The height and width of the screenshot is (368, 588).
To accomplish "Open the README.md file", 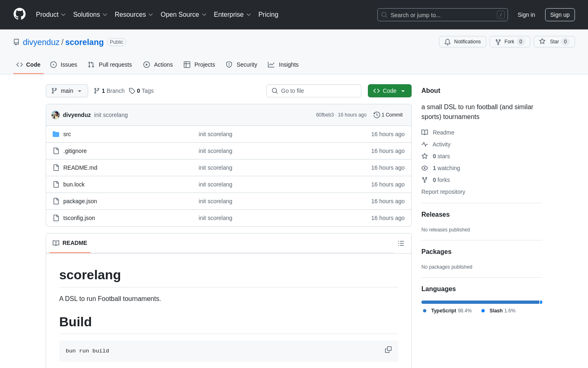I will point(80,168).
